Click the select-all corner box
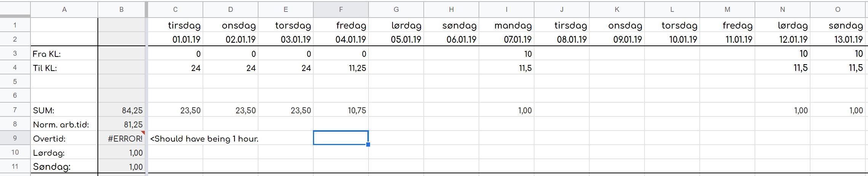This screenshot has height=176, width=868. 15,9
